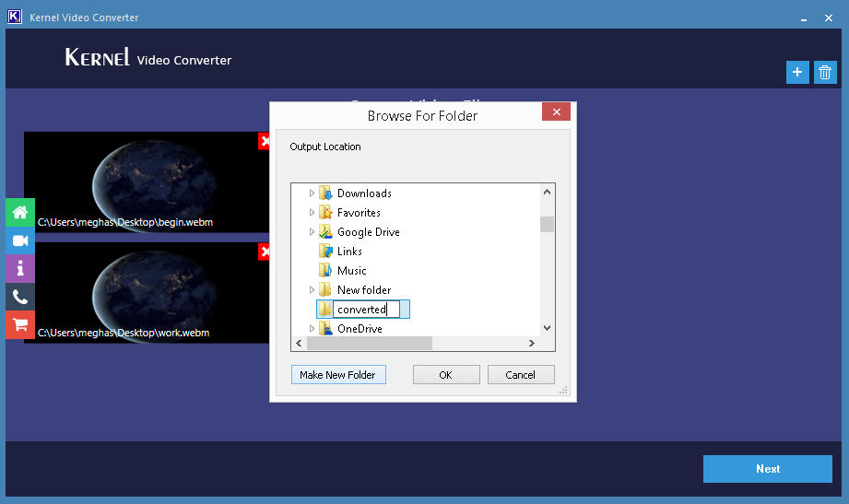Open the phone contact sidebar icon
The image size is (849, 504).
point(20,297)
